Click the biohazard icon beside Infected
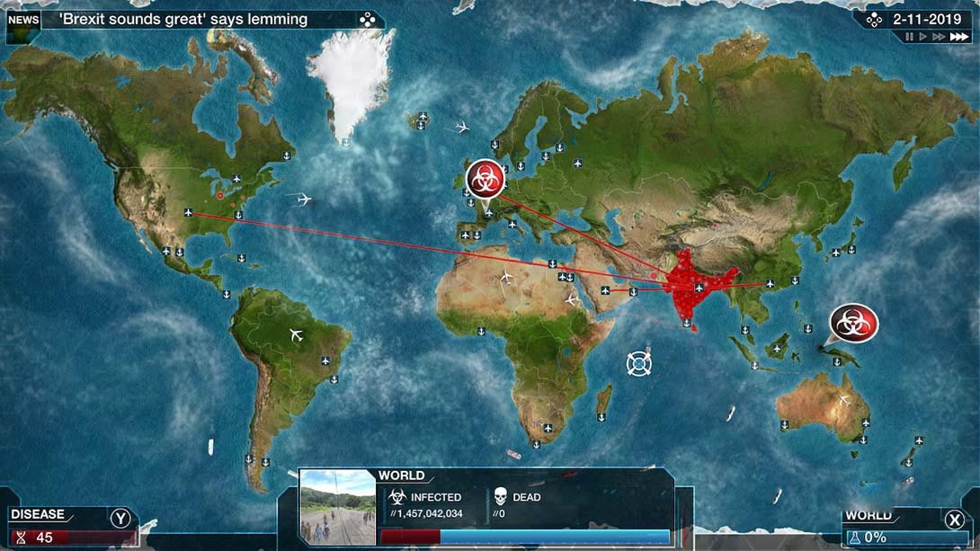 pyautogui.click(x=396, y=498)
